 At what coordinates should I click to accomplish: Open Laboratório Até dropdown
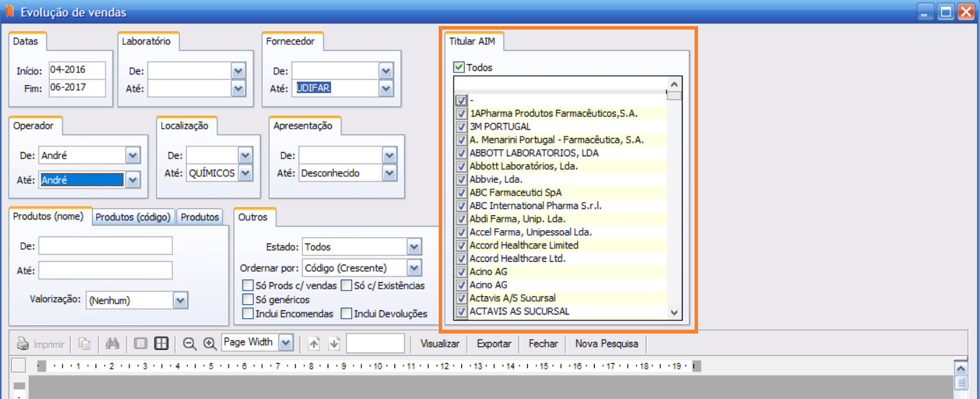[238, 89]
